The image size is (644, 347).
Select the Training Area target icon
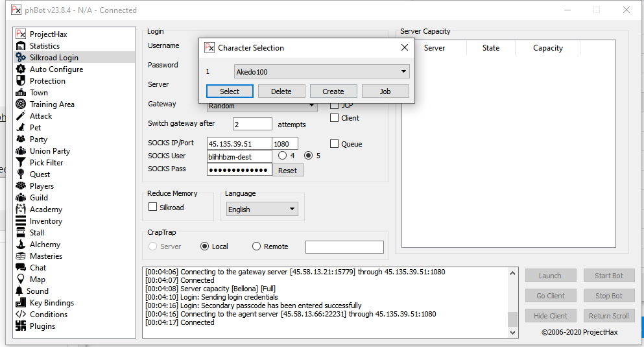coord(21,104)
